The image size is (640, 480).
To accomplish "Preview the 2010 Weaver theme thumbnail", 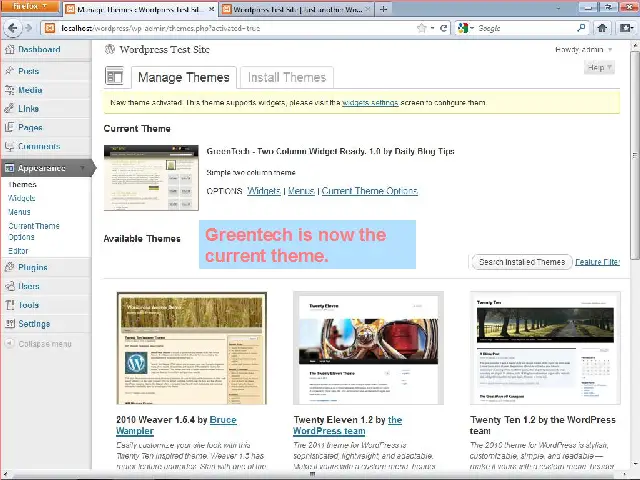I will pos(192,348).
